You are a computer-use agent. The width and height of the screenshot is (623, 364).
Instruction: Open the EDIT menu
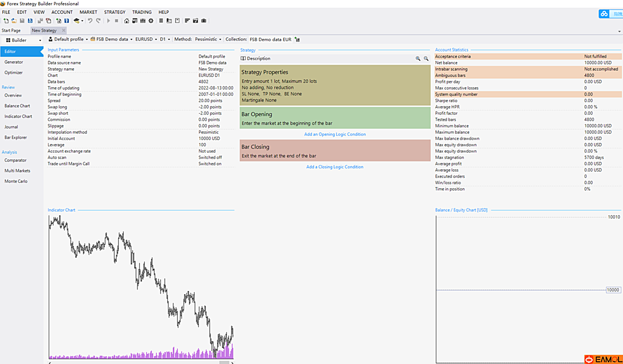(22, 12)
